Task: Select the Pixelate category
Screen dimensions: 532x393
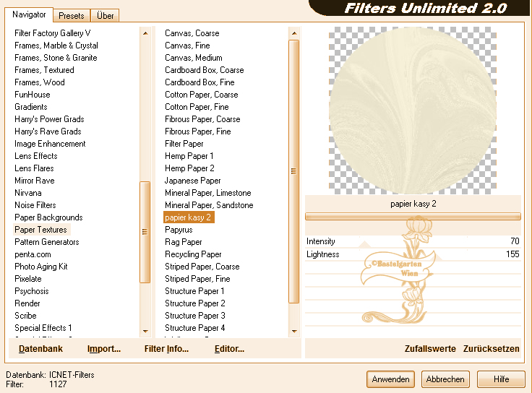Action: (27, 279)
